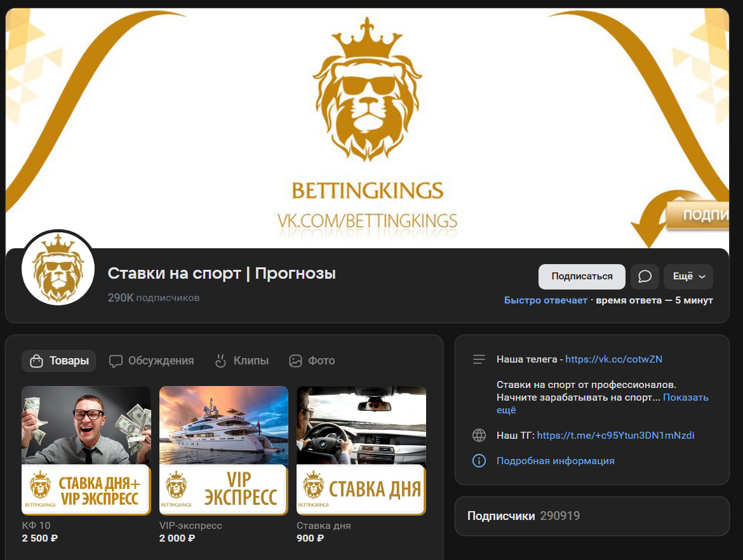The height and width of the screenshot is (560, 743).
Task: Switch to the Фото tab
Action: click(312, 361)
